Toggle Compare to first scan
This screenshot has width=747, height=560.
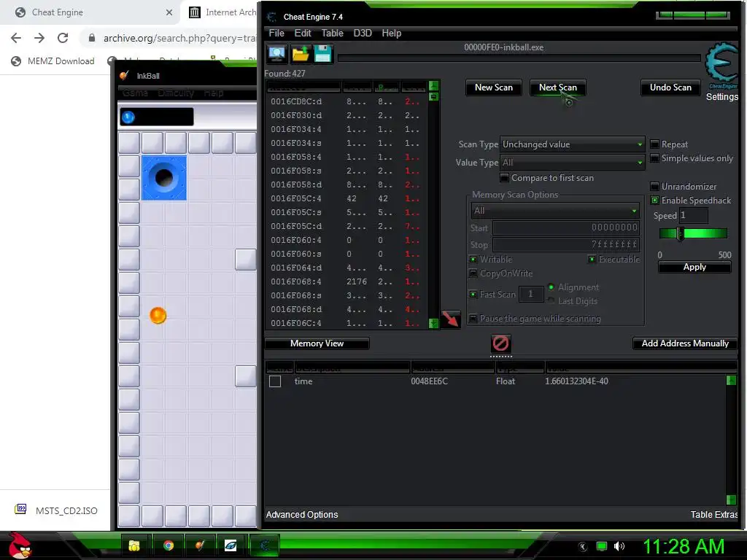click(x=504, y=178)
